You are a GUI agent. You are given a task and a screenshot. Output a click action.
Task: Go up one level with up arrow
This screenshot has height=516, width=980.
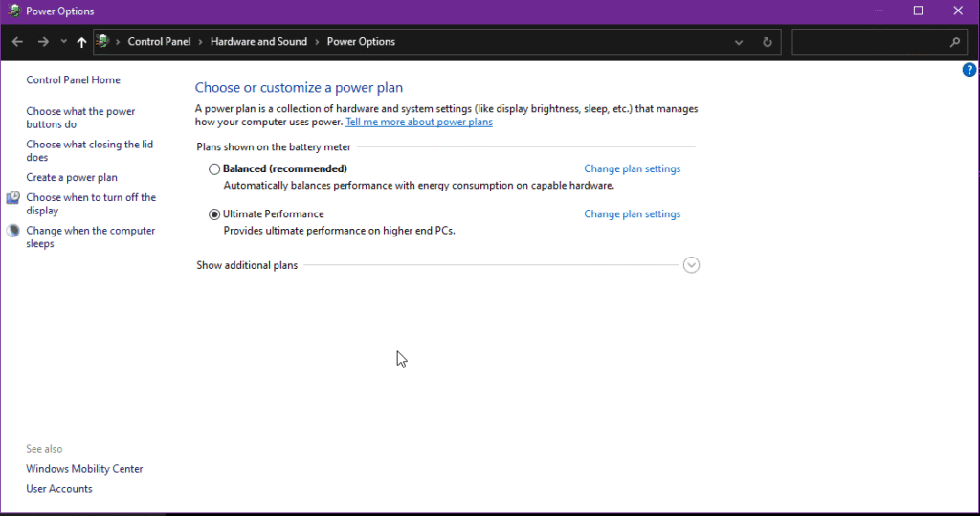81,42
